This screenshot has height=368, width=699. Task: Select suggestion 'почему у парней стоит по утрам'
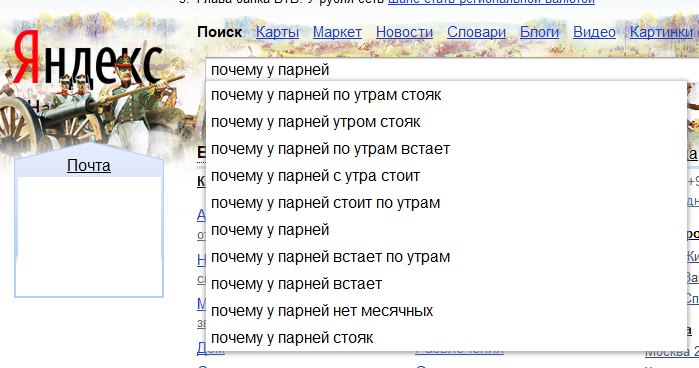pyautogui.click(x=446, y=203)
